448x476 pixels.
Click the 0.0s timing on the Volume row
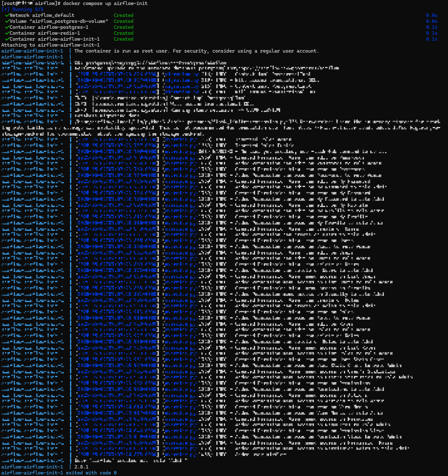click(x=432, y=21)
